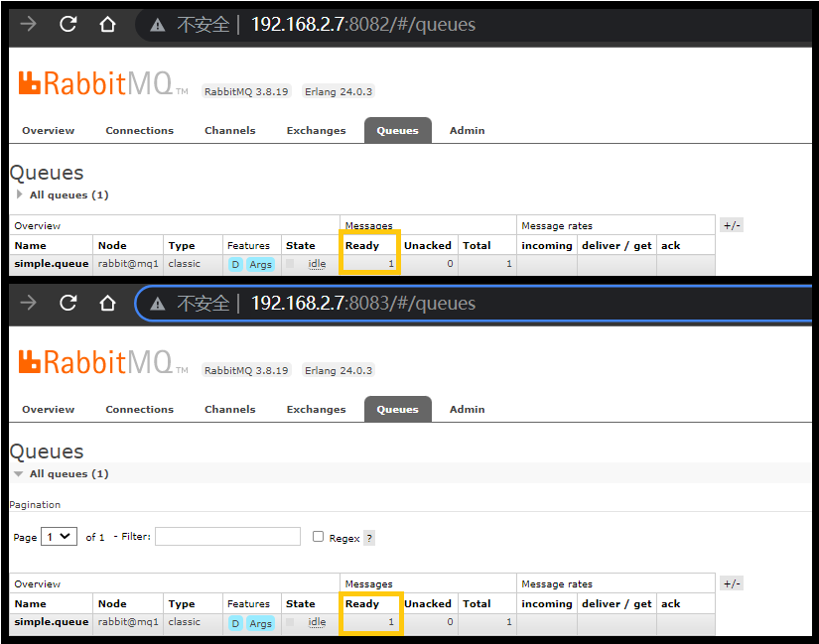This screenshot has width=819, height=644.
Task: Open Admin tab in 8082 window
Action: click(467, 131)
